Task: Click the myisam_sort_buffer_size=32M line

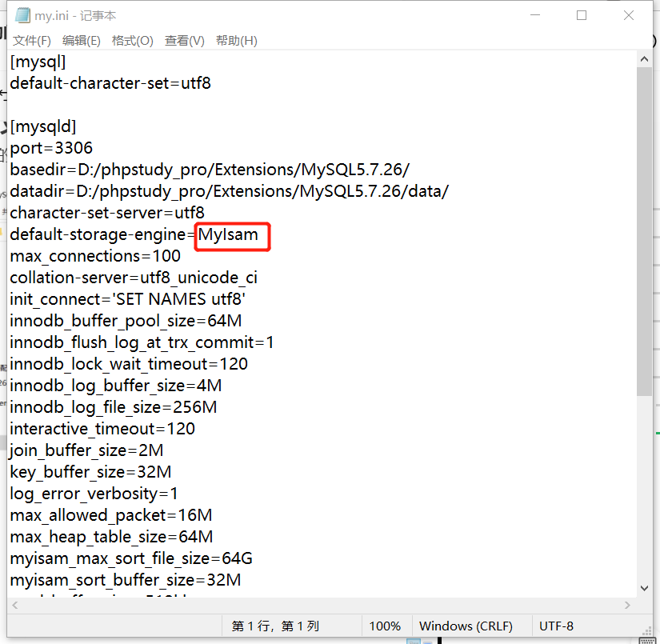Action: pos(126,581)
